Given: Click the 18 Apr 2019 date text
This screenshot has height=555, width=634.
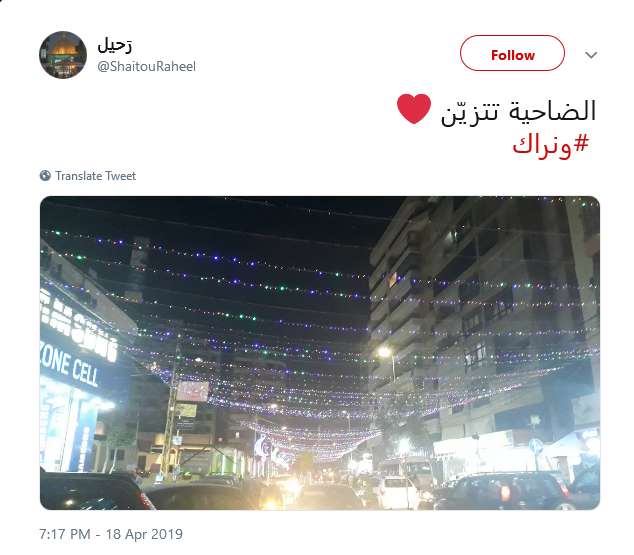Looking at the screenshot, I should [144, 534].
